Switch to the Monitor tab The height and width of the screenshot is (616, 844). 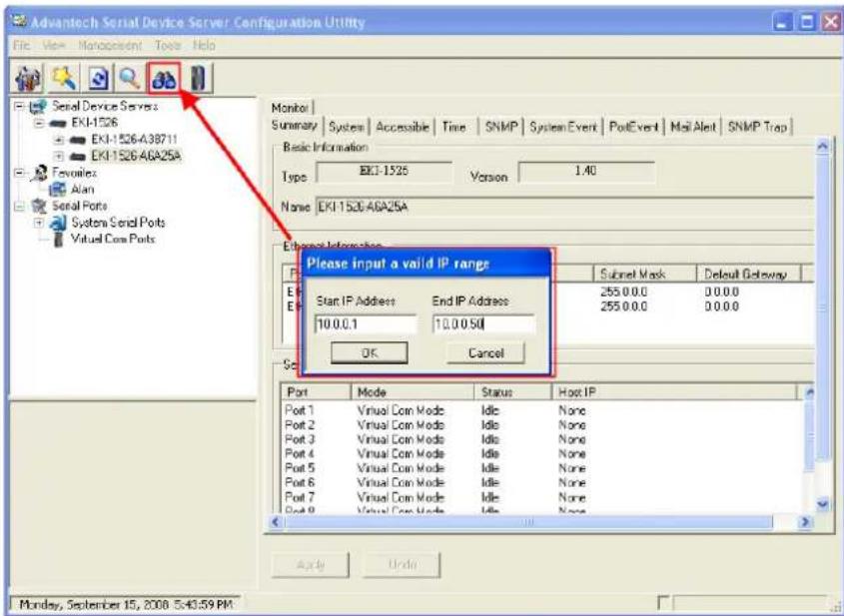[291, 107]
